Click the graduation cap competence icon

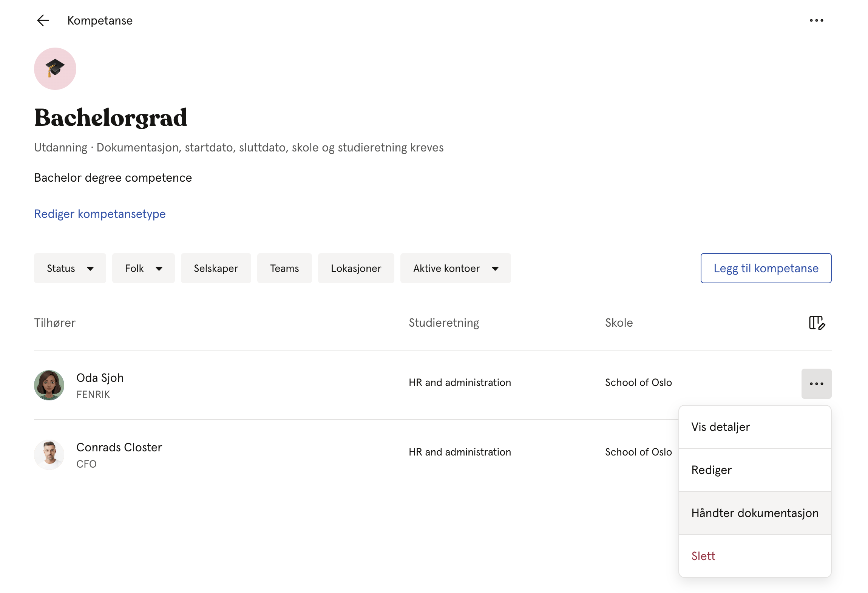click(55, 69)
